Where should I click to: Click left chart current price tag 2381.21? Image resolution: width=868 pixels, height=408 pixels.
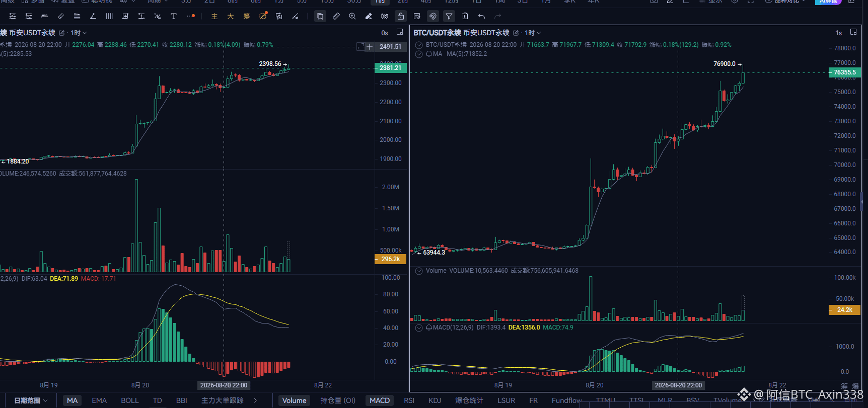[390, 68]
